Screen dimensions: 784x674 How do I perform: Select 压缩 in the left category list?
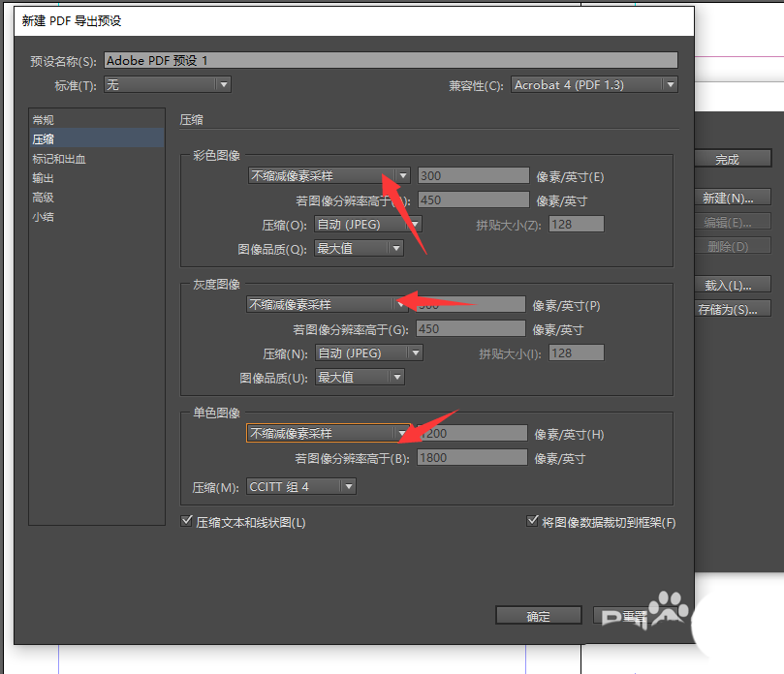(x=97, y=138)
